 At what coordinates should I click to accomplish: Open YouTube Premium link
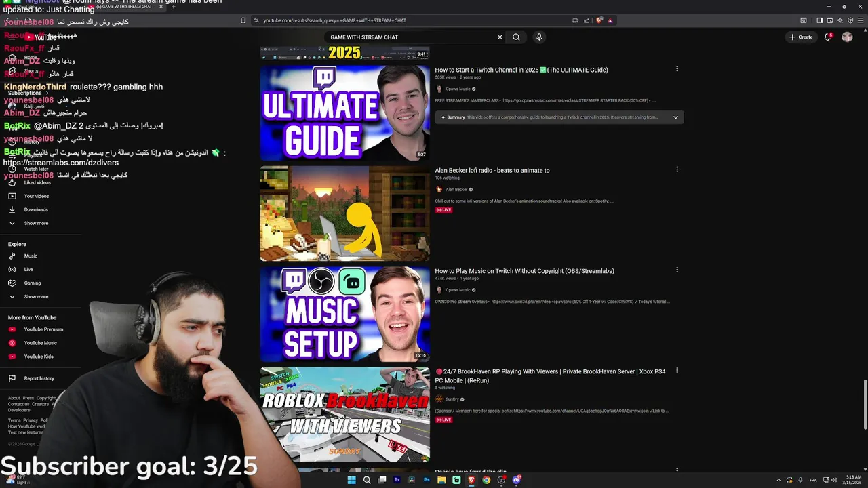coord(43,329)
